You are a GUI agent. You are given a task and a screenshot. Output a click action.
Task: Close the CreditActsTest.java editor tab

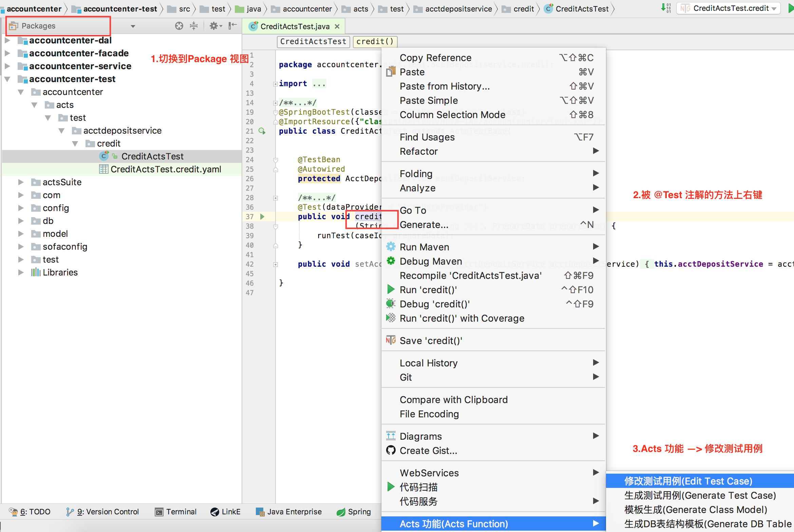337,26
